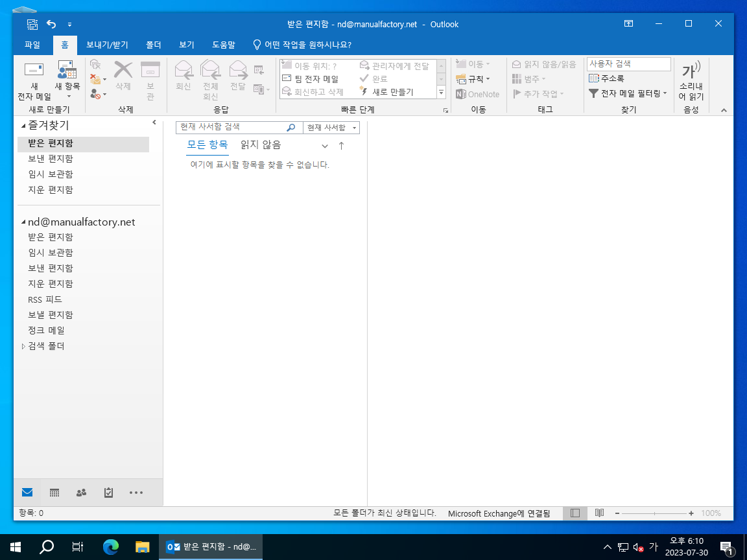747x560 pixels.
Task: Open File Explorer from the taskbar
Action: (x=143, y=546)
